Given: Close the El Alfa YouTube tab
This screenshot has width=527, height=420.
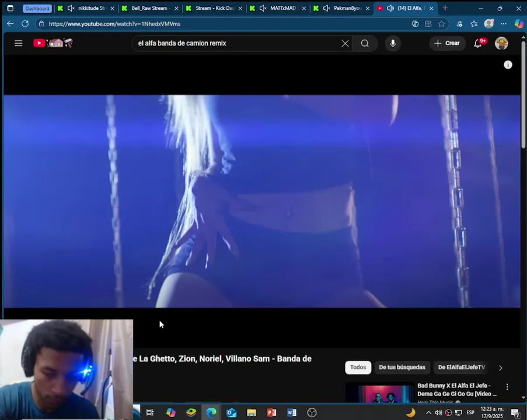Looking at the screenshot, I should 431,8.
